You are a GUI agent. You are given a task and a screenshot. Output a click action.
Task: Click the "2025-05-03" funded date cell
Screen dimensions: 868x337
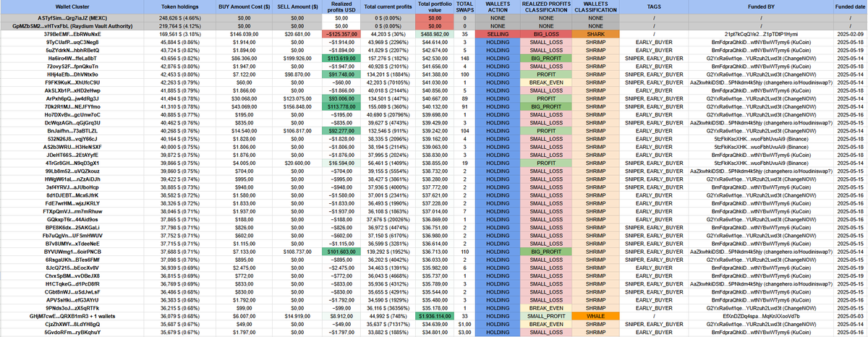(x=851, y=316)
